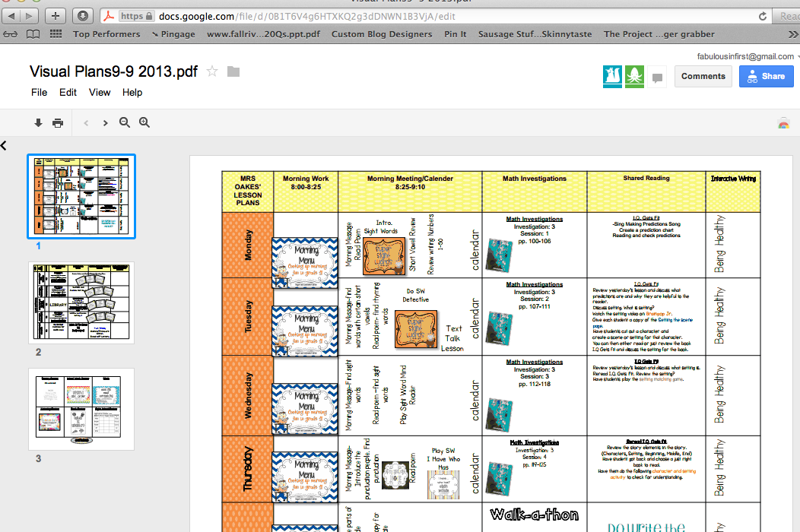Click Monday's Super Sight Words image
Viewport: 800px width, 532px height.
click(383, 256)
